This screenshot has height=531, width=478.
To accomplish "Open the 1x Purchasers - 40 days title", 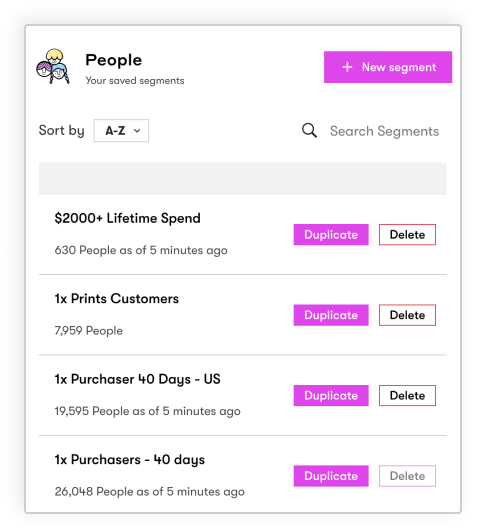I will [130, 460].
